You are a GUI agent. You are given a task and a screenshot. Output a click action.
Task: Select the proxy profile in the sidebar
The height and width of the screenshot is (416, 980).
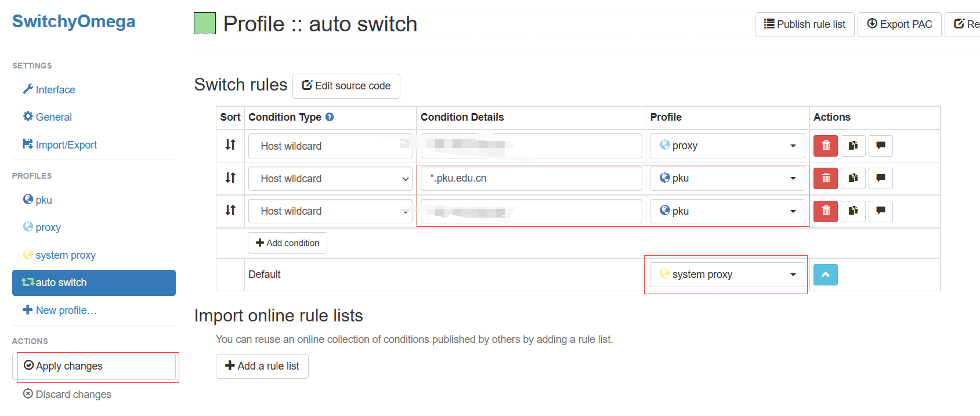click(x=42, y=227)
